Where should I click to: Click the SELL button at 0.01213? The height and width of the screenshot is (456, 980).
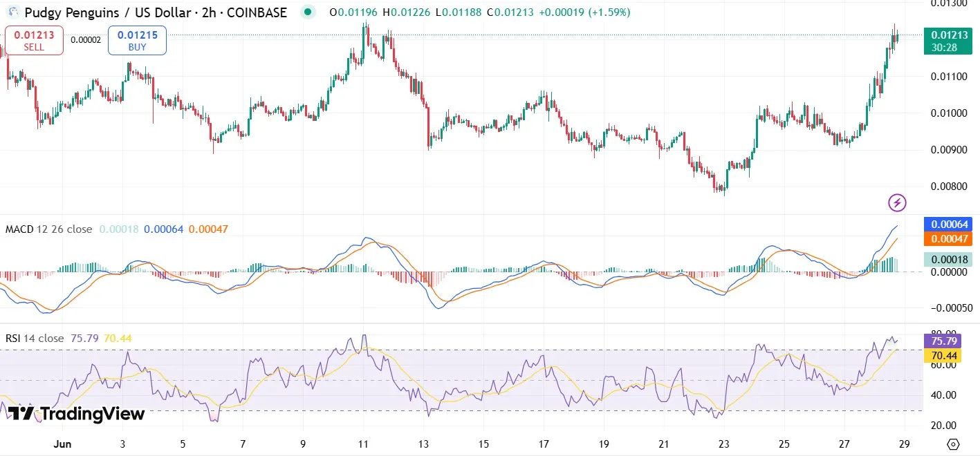point(33,39)
